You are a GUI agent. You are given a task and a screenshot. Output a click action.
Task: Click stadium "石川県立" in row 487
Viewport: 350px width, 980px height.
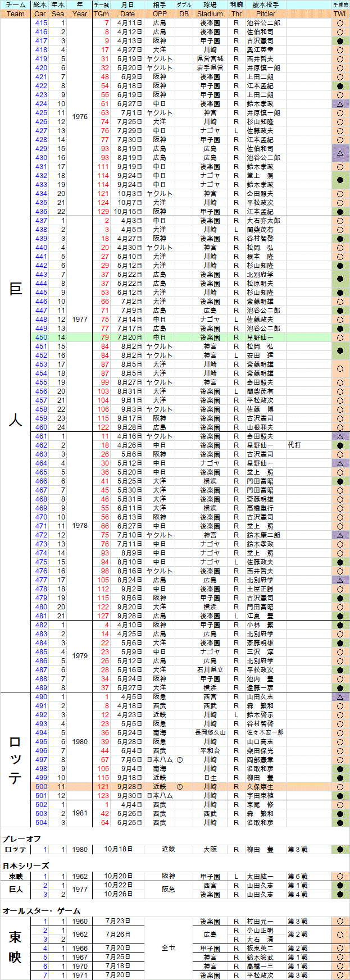[210, 670]
